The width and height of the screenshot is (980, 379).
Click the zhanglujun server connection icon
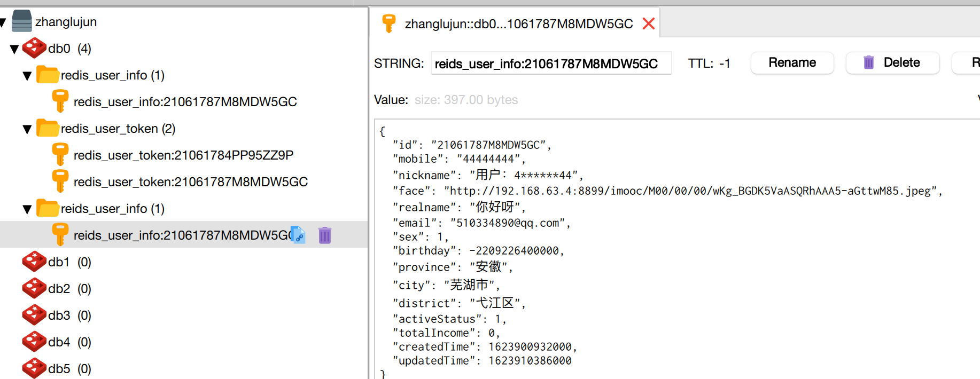21,21
